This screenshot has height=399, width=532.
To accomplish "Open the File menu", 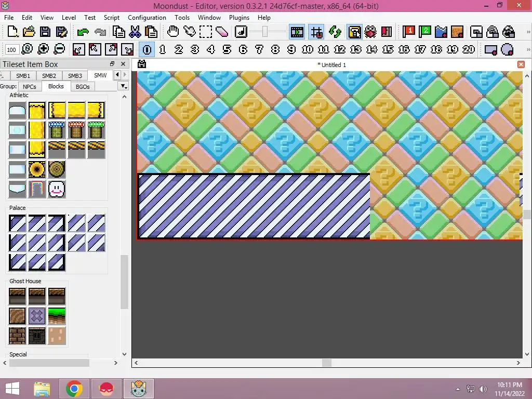I will [x=9, y=18].
